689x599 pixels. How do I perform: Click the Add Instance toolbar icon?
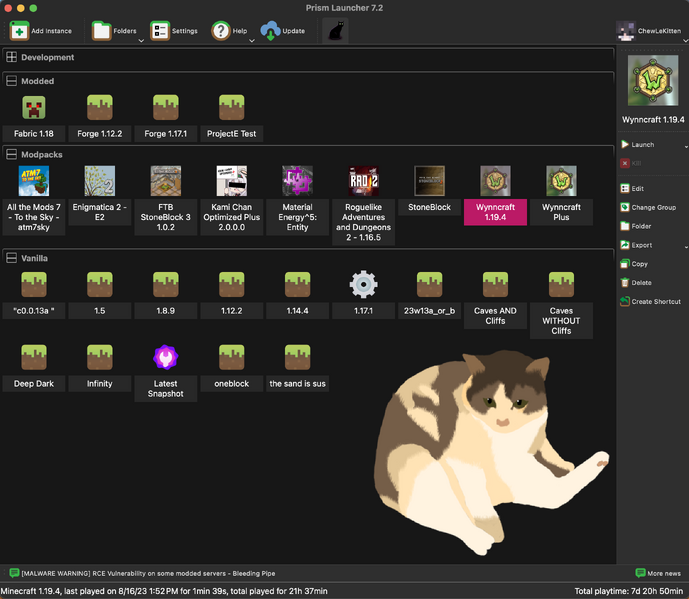[20, 31]
